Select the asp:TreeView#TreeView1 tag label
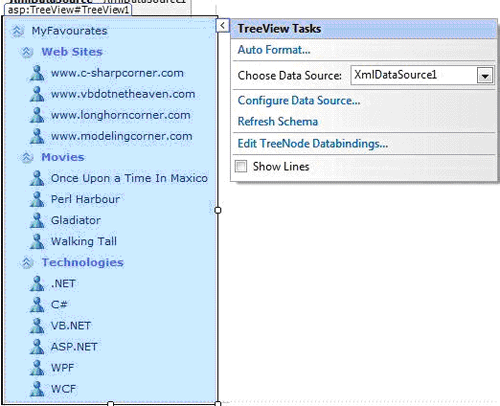 pos(68,10)
